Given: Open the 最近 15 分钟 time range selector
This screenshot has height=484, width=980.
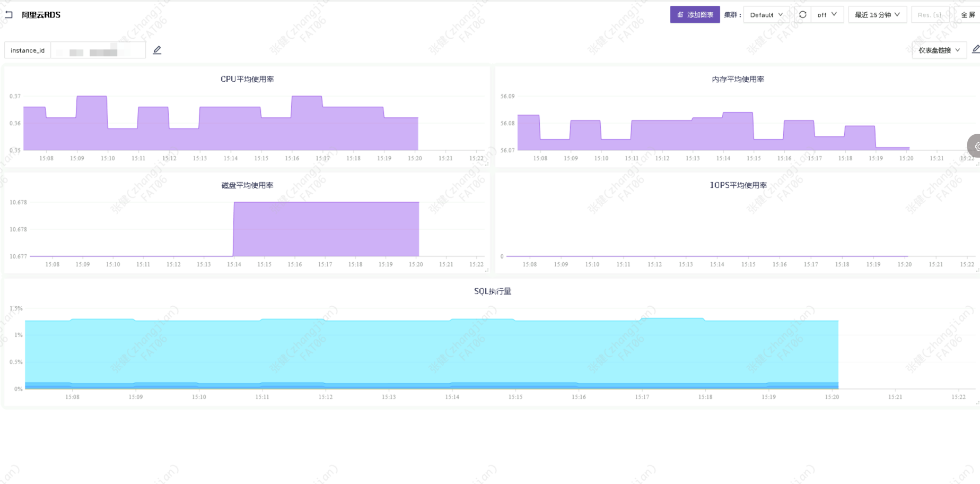Looking at the screenshot, I should click(877, 15).
